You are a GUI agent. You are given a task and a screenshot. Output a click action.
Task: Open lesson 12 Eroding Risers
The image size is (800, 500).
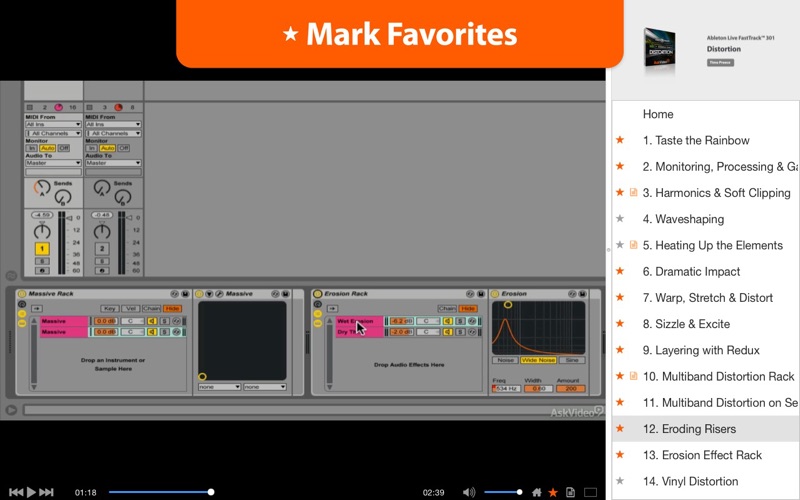coord(689,429)
